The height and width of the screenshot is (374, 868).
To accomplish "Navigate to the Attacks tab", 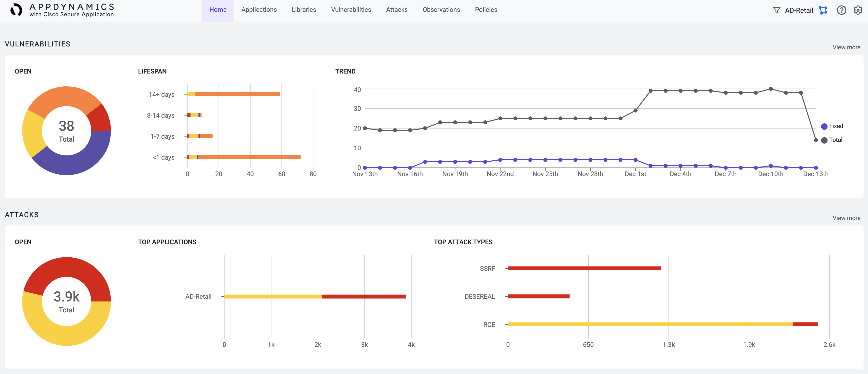I will click(397, 10).
